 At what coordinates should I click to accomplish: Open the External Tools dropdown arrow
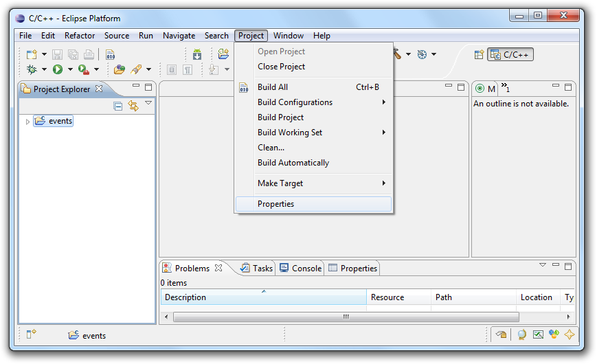click(96, 69)
